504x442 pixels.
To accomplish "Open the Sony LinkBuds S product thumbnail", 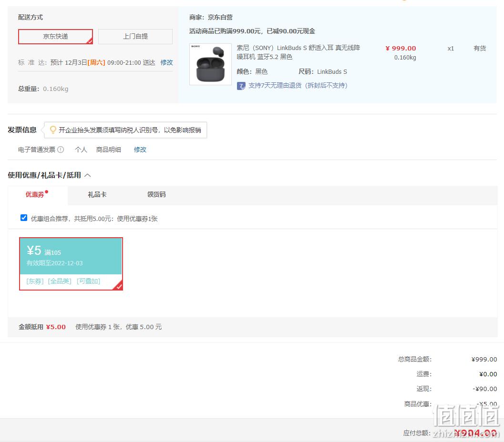I will point(210,64).
